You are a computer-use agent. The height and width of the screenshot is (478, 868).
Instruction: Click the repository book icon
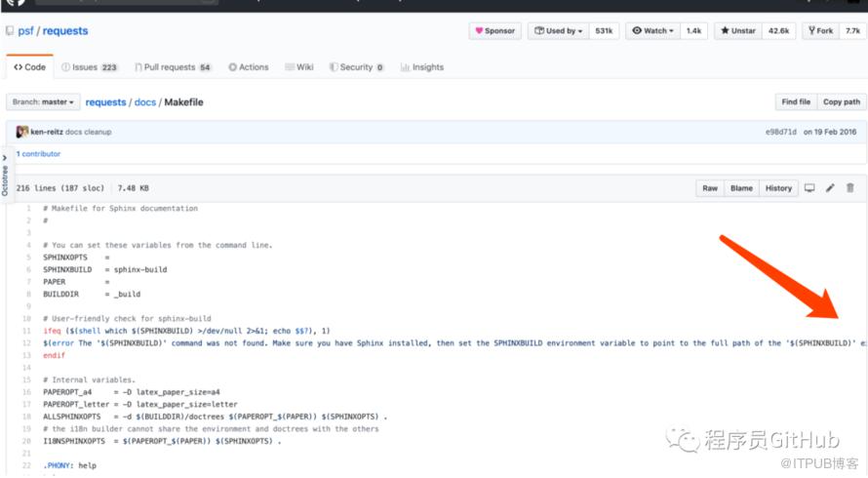click(x=10, y=31)
